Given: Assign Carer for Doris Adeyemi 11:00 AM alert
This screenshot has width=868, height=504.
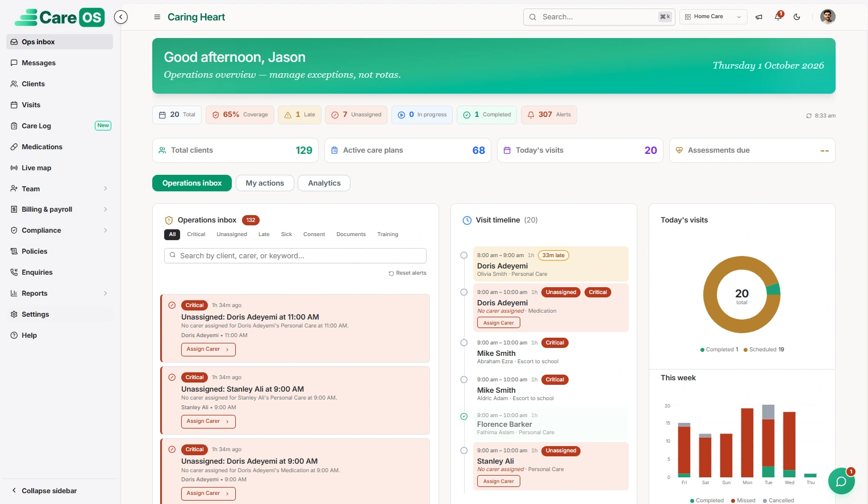Looking at the screenshot, I should click(208, 350).
